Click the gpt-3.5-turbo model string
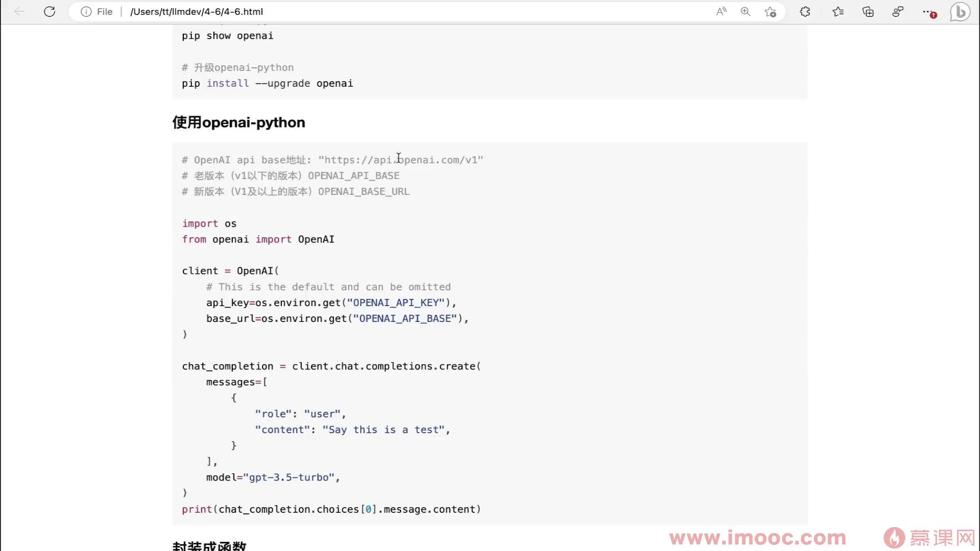The width and height of the screenshot is (980, 551). tap(288, 477)
